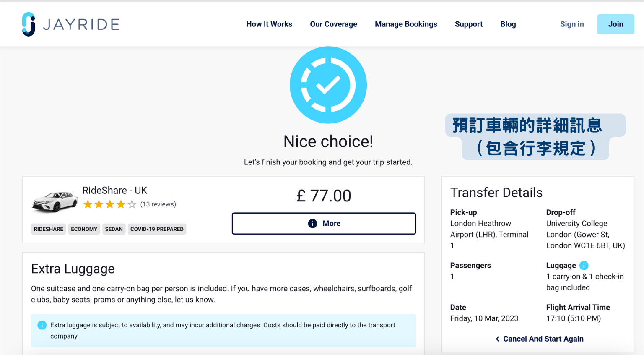644x355 pixels.
Task: Click the Luggage info icon
Action: tap(584, 265)
